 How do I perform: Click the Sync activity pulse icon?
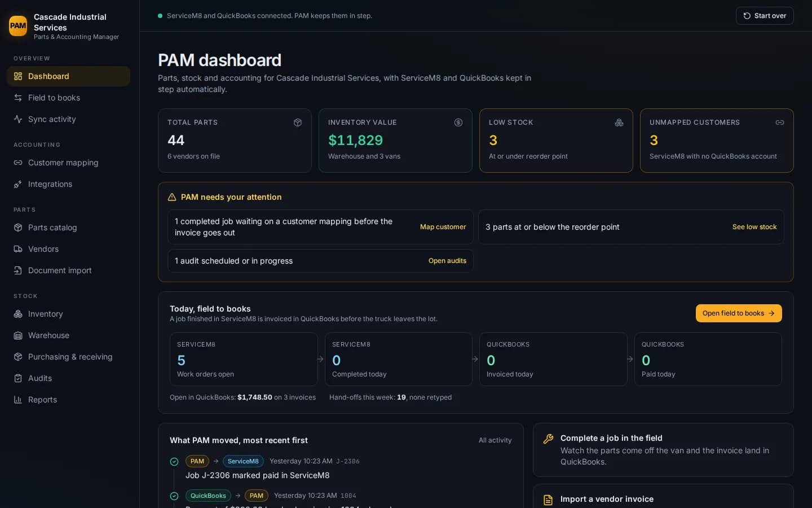pos(18,119)
